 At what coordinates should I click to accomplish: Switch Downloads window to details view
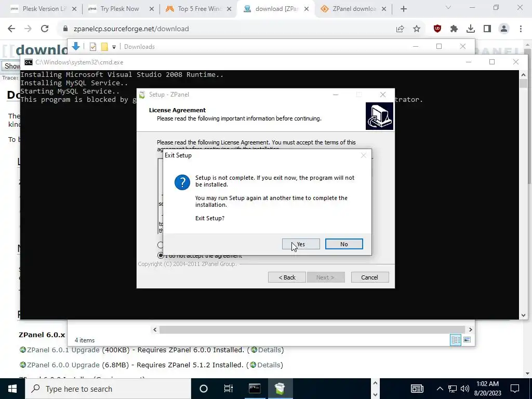tap(456, 340)
